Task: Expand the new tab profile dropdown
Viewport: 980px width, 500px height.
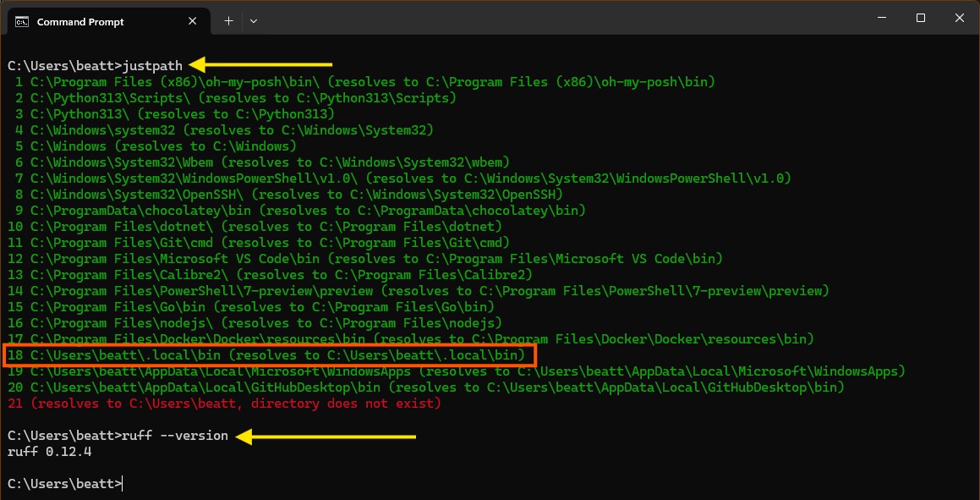Action: pos(254,20)
